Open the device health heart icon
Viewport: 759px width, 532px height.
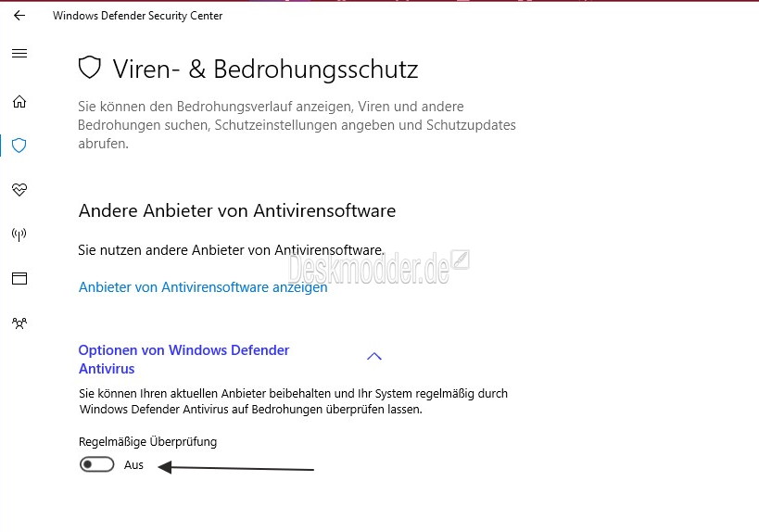coord(19,189)
